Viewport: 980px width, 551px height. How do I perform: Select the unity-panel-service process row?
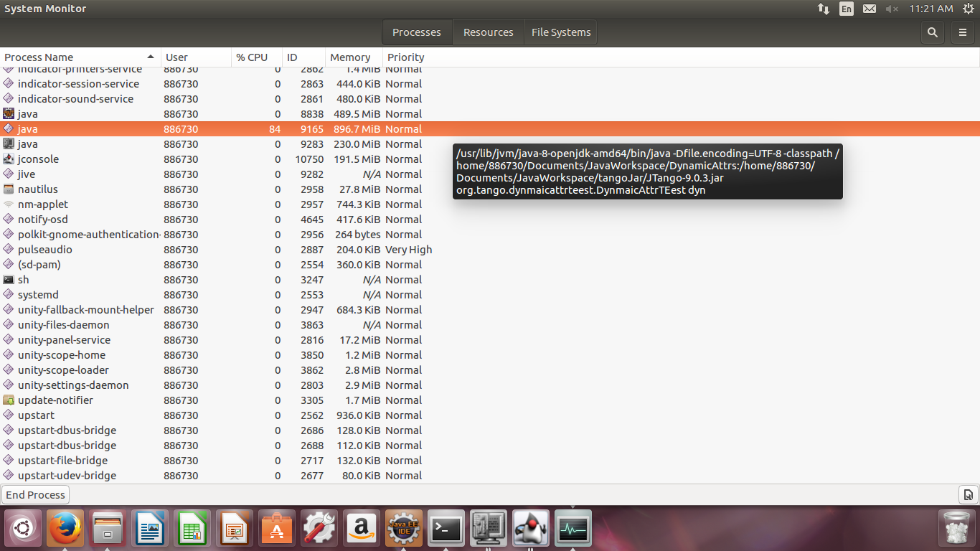490,340
